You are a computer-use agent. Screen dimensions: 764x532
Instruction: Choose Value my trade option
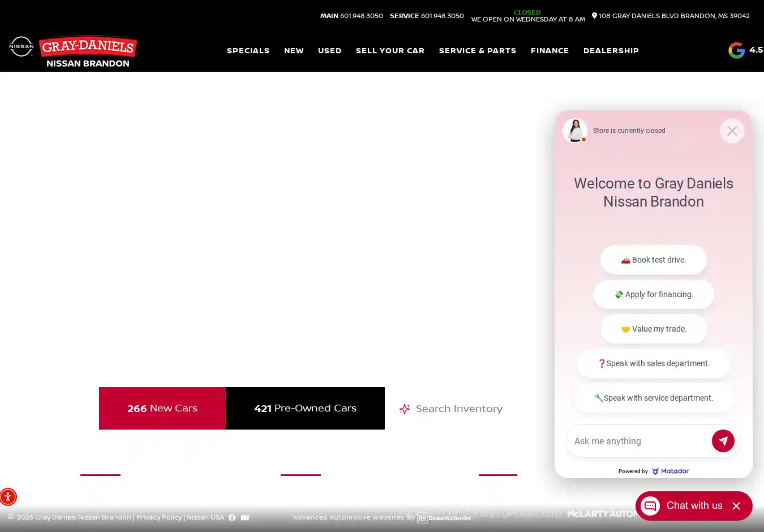654,329
